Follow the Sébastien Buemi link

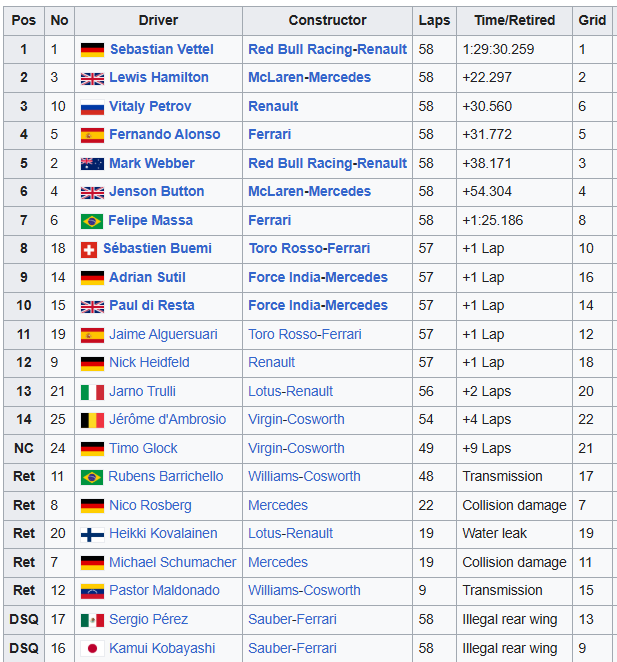158,248
